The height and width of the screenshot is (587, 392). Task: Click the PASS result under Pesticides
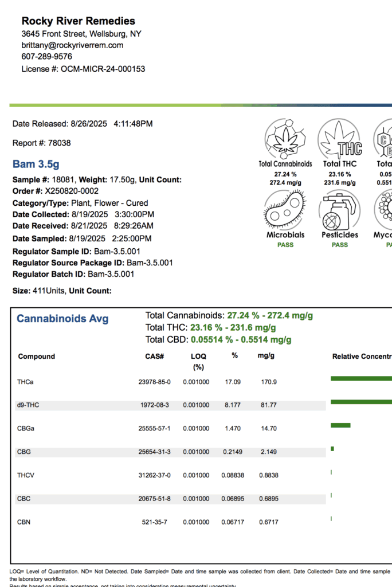coord(340,245)
